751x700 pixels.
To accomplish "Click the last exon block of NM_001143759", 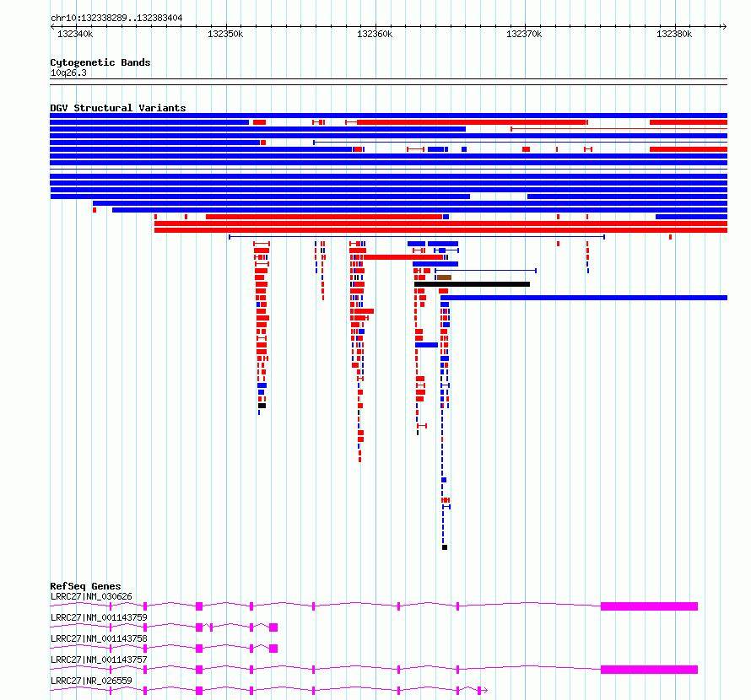I will (x=273, y=627).
